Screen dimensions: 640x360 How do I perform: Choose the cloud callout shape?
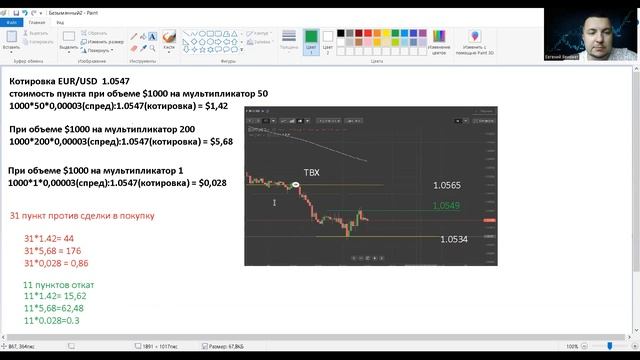(234, 49)
